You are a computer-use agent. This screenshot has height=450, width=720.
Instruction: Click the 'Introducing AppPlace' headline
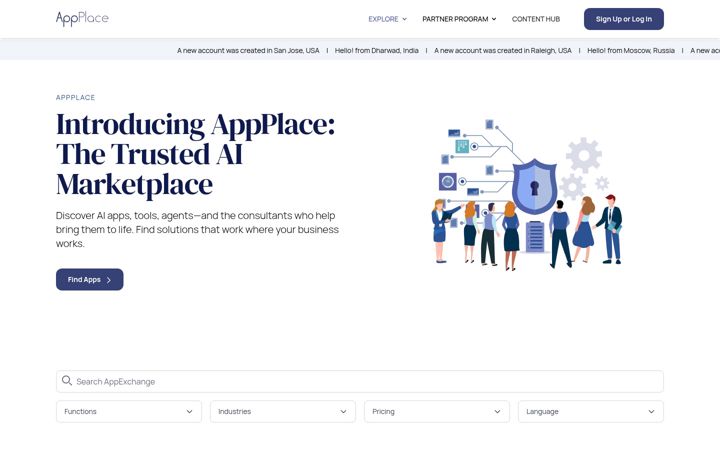coord(196,154)
